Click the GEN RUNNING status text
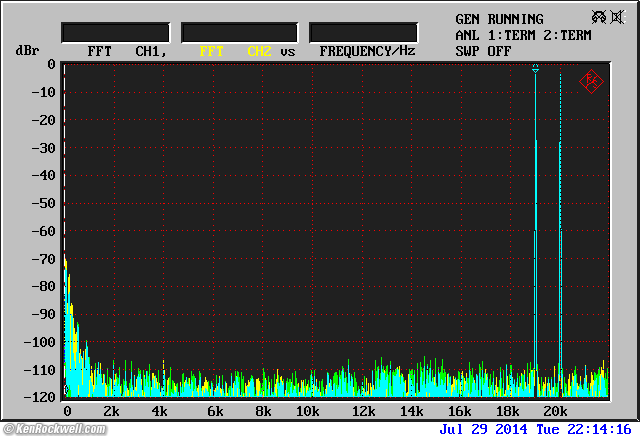The width and height of the screenshot is (640, 436). [x=499, y=19]
